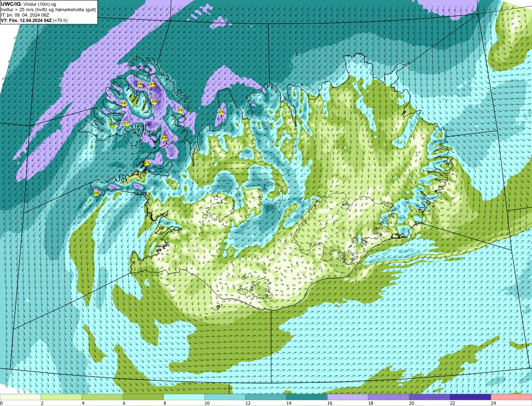This screenshot has height=406, width=532.
Task: Click the "12" scale tick label
Action: tap(248, 403)
